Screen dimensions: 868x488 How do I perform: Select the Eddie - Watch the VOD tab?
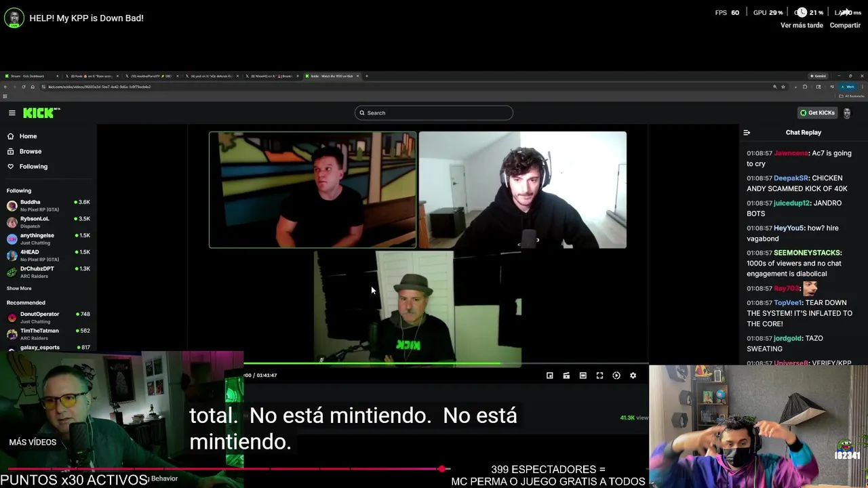[x=332, y=76]
